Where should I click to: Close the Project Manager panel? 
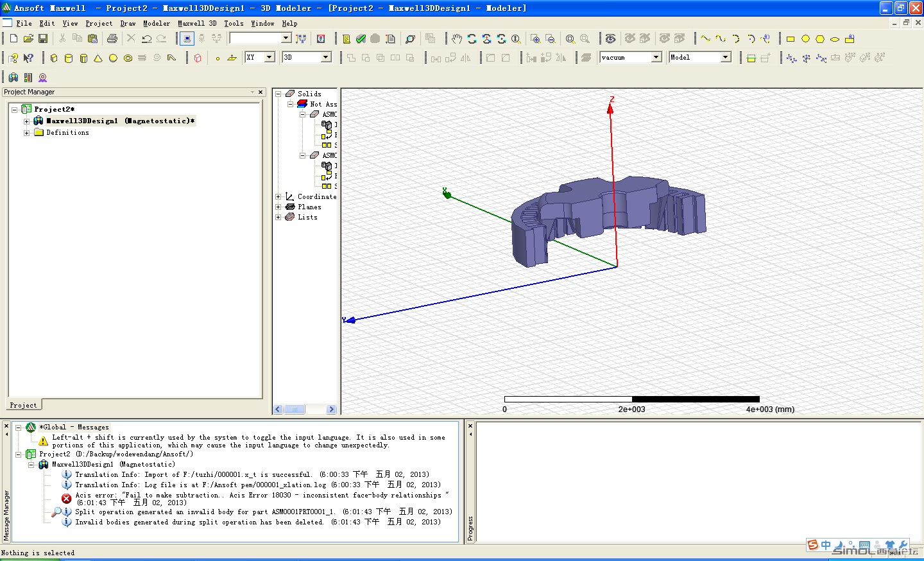[x=261, y=92]
